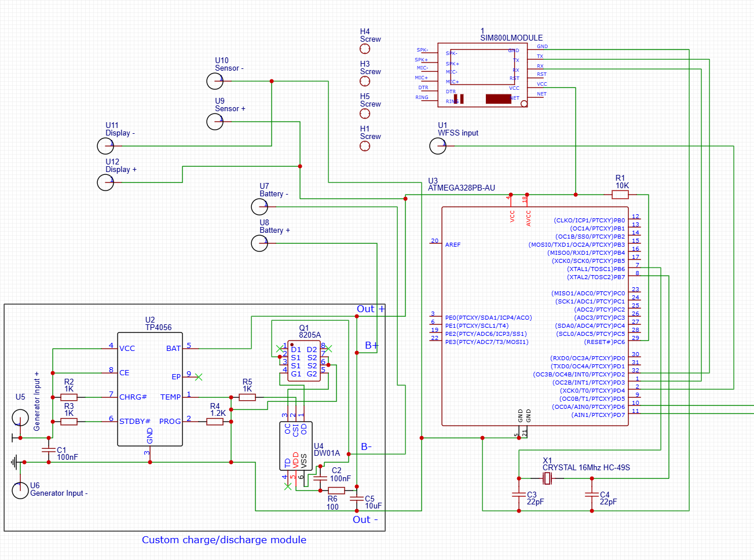This screenshot has height=560, width=754.
Task: Click the 'B-' net label
Action: (367, 446)
